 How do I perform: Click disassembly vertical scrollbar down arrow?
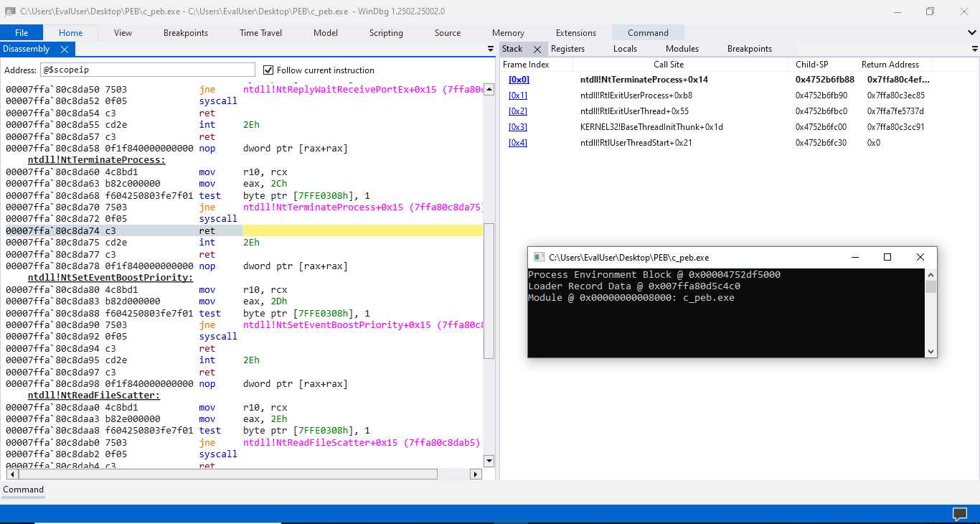(489, 461)
